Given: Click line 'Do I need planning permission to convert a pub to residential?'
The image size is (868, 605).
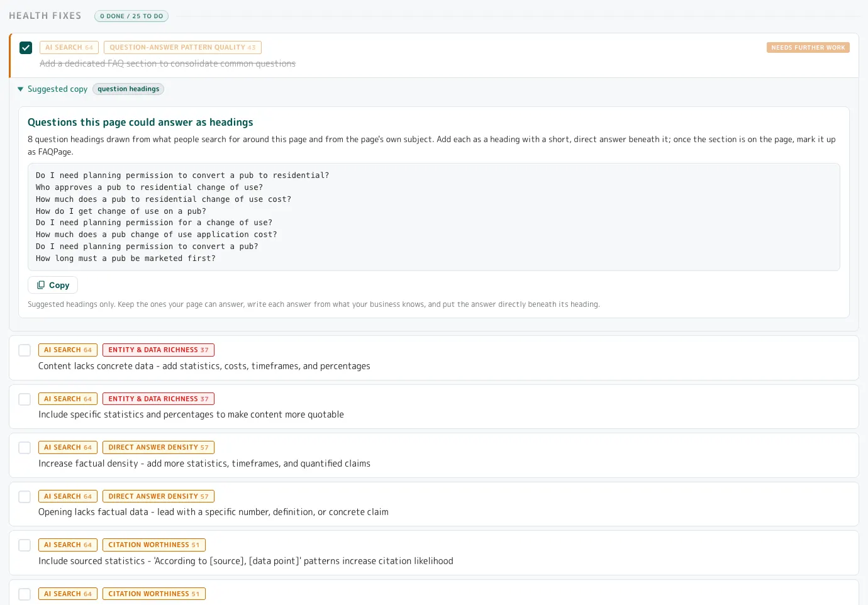Looking at the screenshot, I should tap(182, 175).
